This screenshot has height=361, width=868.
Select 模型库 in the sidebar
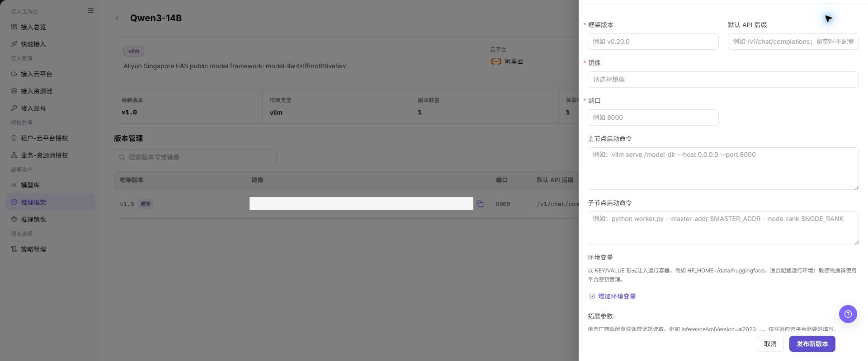50,185
